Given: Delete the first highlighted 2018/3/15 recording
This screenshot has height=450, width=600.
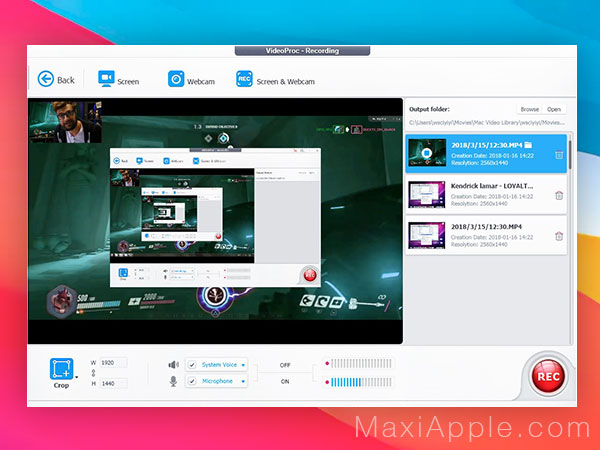Looking at the screenshot, I should click(x=559, y=155).
